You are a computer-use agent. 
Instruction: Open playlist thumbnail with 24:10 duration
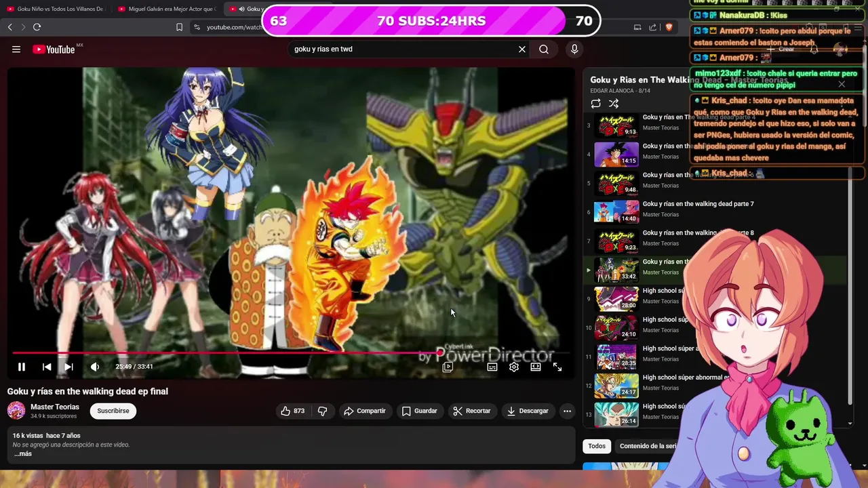coord(616,327)
